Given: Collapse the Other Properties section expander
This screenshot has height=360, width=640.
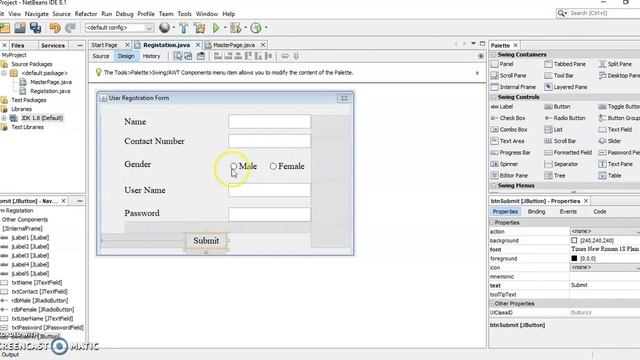Looking at the screenshot, I should [x=491, y=304].
